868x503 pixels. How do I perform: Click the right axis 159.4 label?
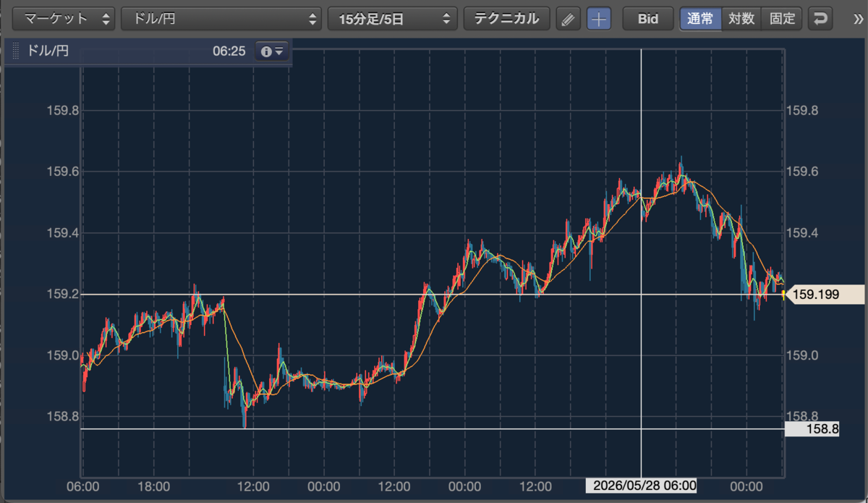[x=802, y=233]
